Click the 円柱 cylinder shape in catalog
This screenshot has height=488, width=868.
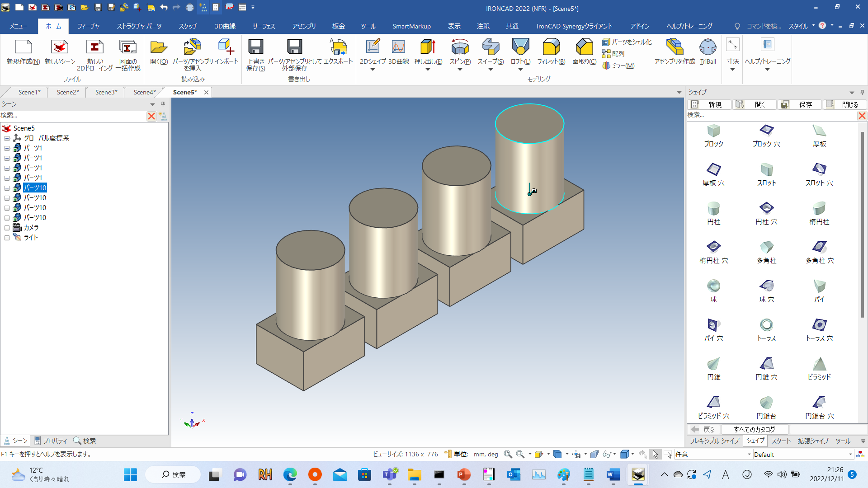pyautogui.click(x=713, y=209)
